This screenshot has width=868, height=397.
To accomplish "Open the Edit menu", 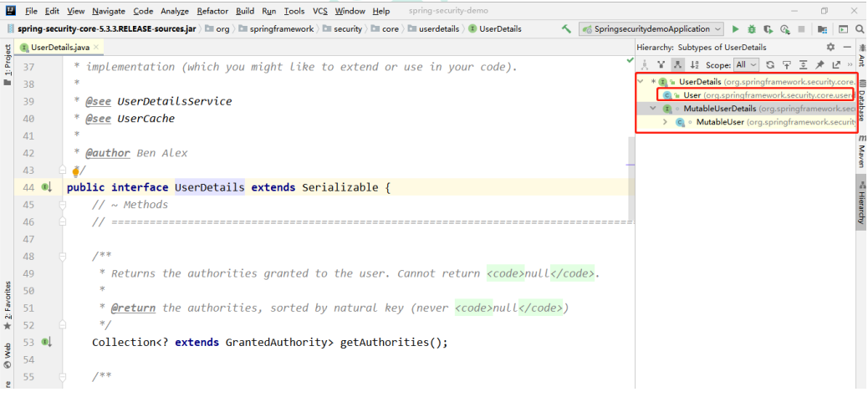I will [x=52, y=11].
